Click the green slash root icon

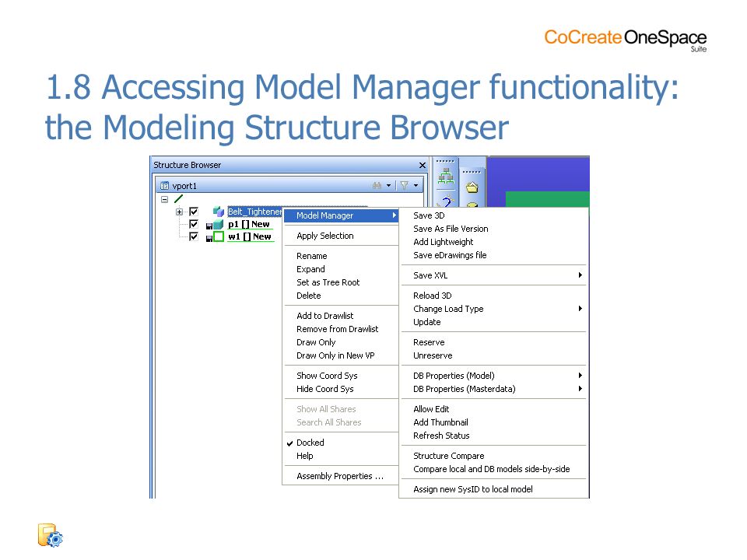tap(179, 199)
